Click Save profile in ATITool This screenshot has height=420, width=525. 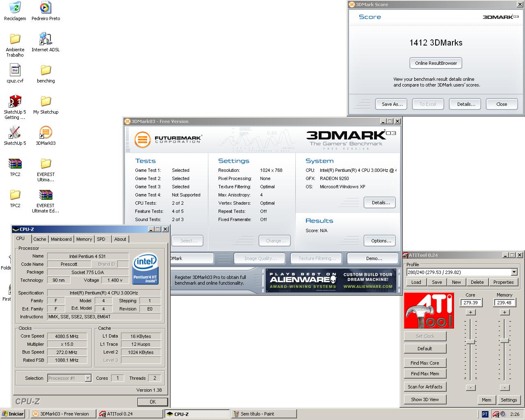point(437,282)
